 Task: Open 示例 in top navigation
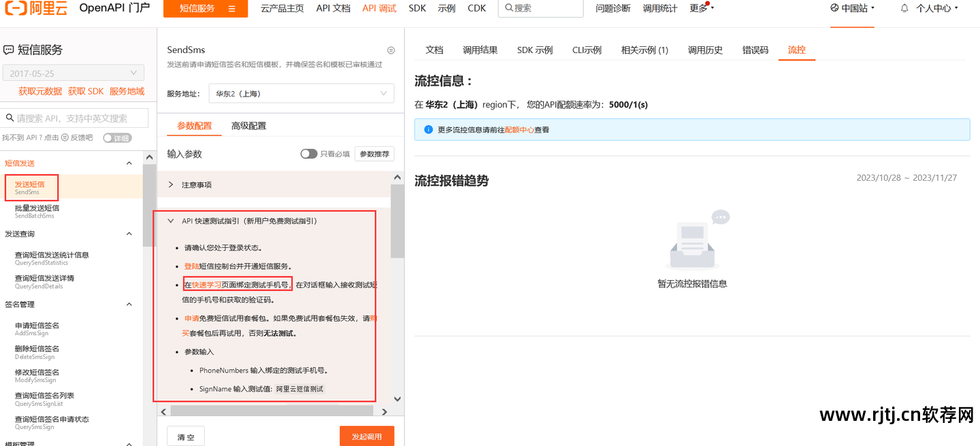coord(446,8)
